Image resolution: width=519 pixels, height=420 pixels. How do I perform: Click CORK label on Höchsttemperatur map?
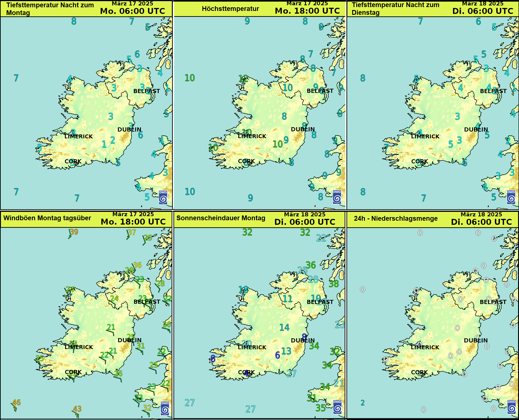[x=247, y=161]
